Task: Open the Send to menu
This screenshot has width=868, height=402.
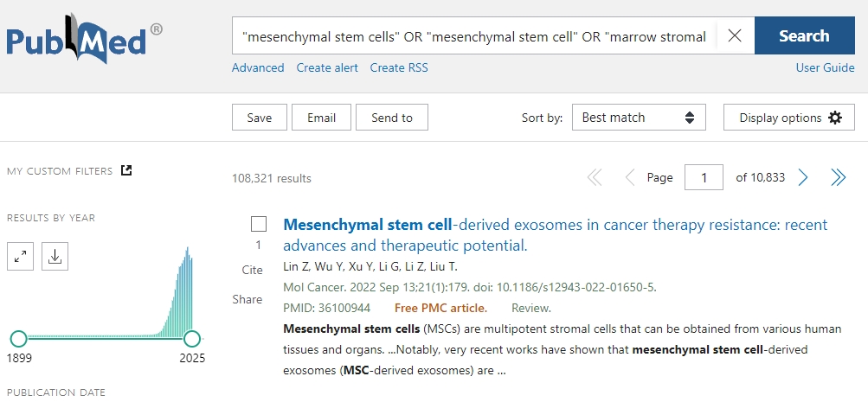Action: coord(392,118)
